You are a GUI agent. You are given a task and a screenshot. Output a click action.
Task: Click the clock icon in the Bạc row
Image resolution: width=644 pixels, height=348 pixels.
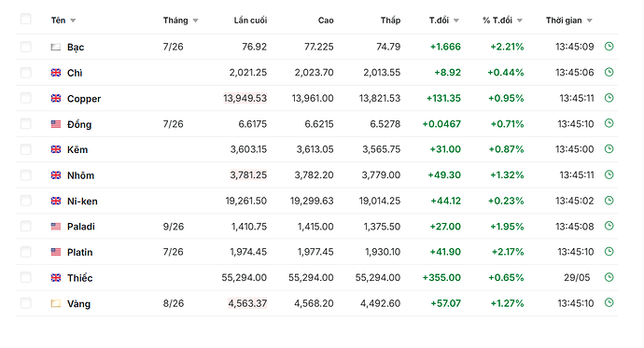click(x=609, y=47)
